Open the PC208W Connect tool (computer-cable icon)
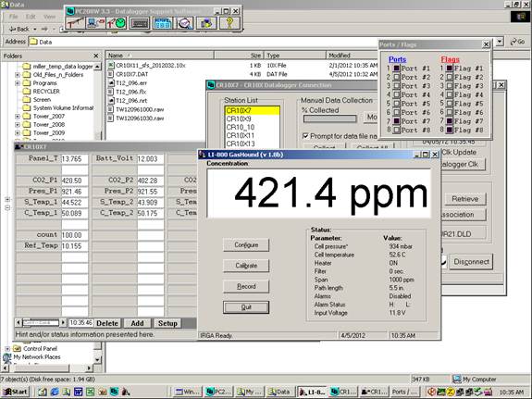This screenshot has width=532, height=399. click(95, 23)
